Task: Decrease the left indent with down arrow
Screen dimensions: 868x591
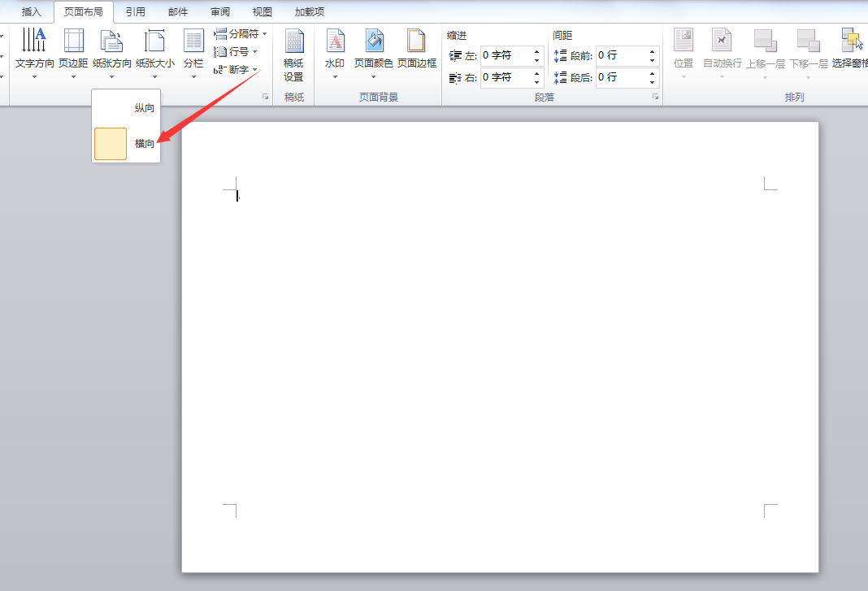Action: (537, 60)
